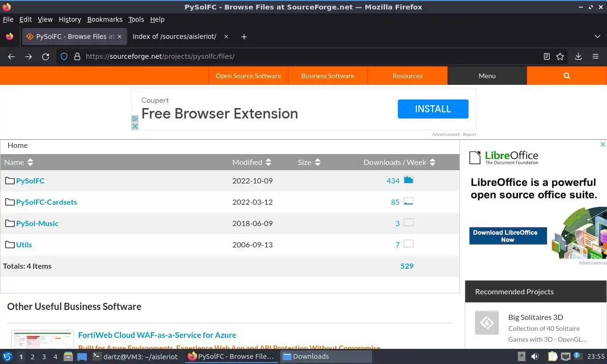Click the browser back arrow

[x=11, y=56]
